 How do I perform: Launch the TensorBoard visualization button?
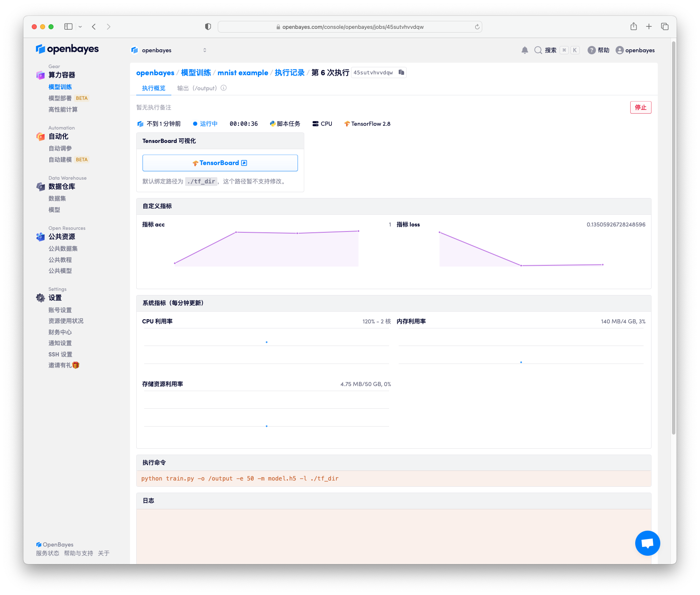click(x=220, y=163)
